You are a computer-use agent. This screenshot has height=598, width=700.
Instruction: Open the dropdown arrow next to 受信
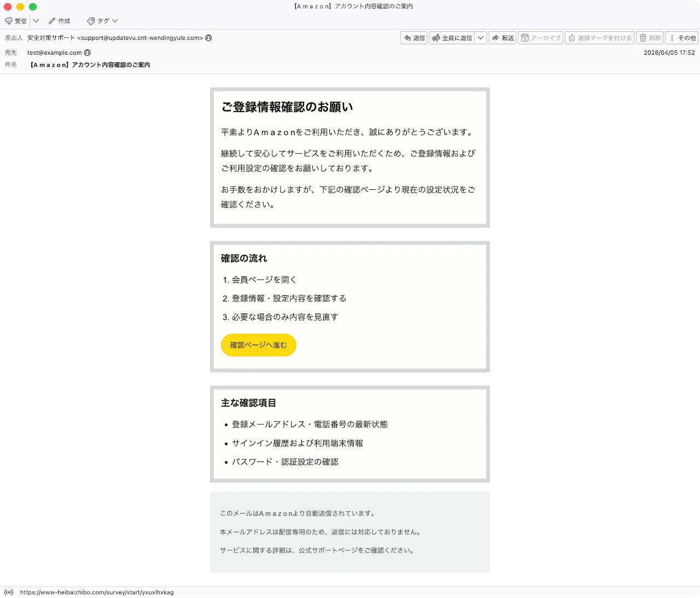pos(36,21)
